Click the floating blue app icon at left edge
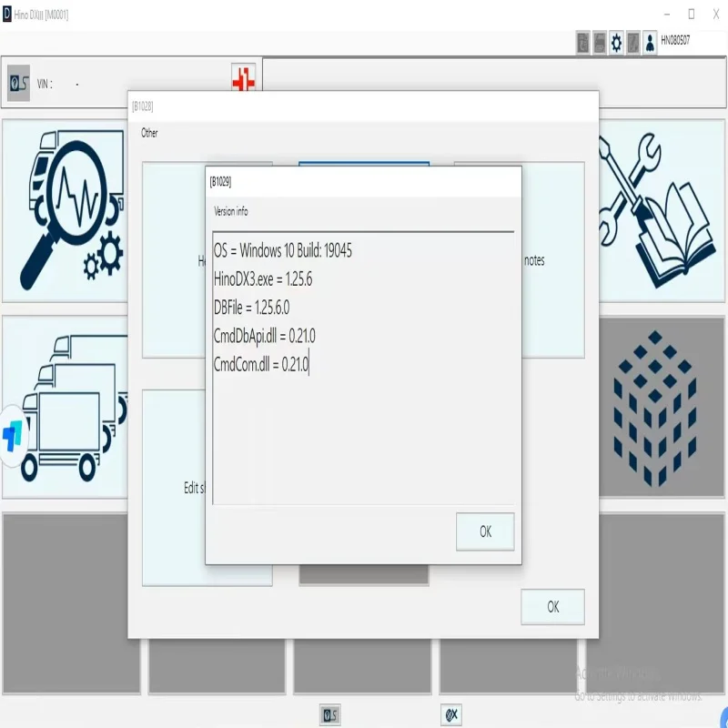The width and height of the screenshot is (728, 728). click(13, 436)
